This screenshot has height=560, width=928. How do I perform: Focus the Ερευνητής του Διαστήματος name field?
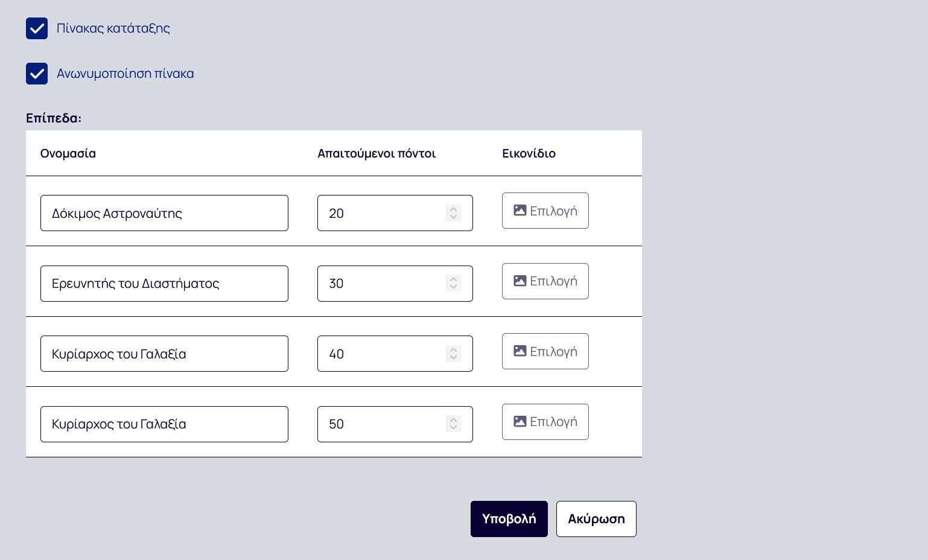pyautogui.click(x=164, y=284)
